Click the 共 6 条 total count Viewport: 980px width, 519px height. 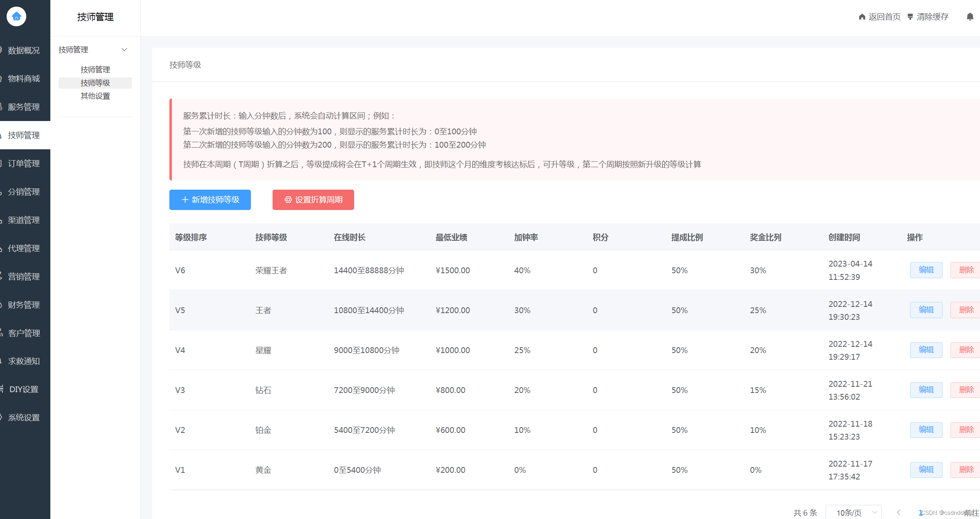coord(805,513)
